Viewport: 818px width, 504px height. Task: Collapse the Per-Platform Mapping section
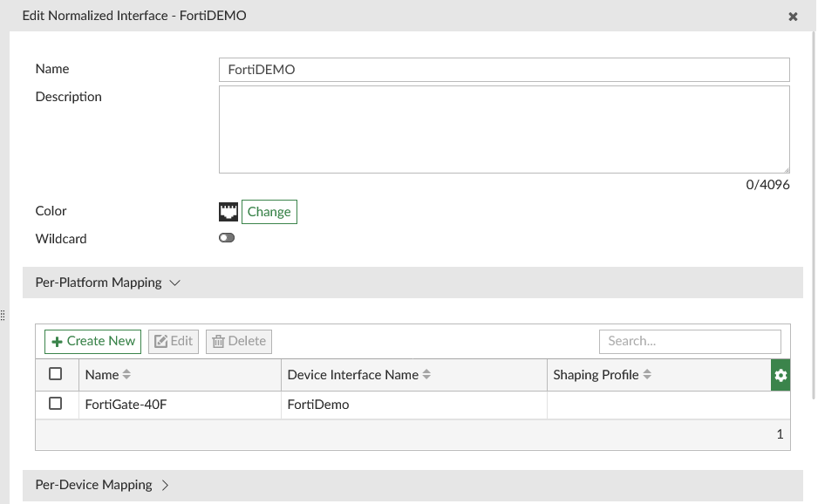(x=177, y=283)
